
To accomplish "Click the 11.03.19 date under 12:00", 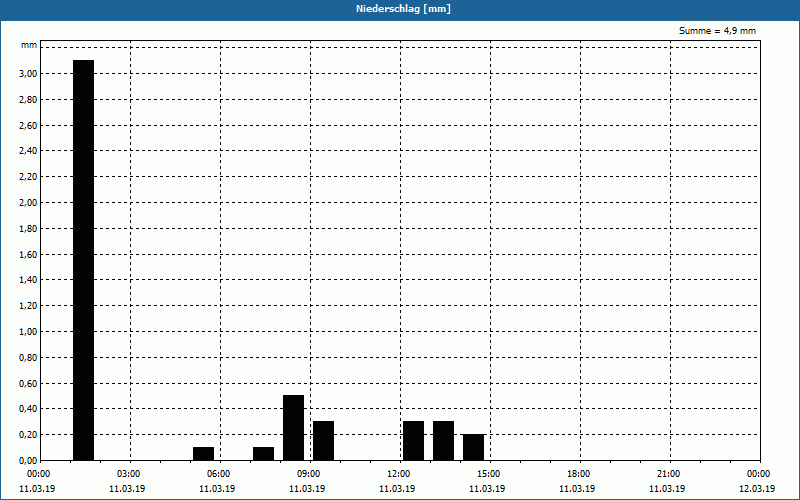I will 397,489.
